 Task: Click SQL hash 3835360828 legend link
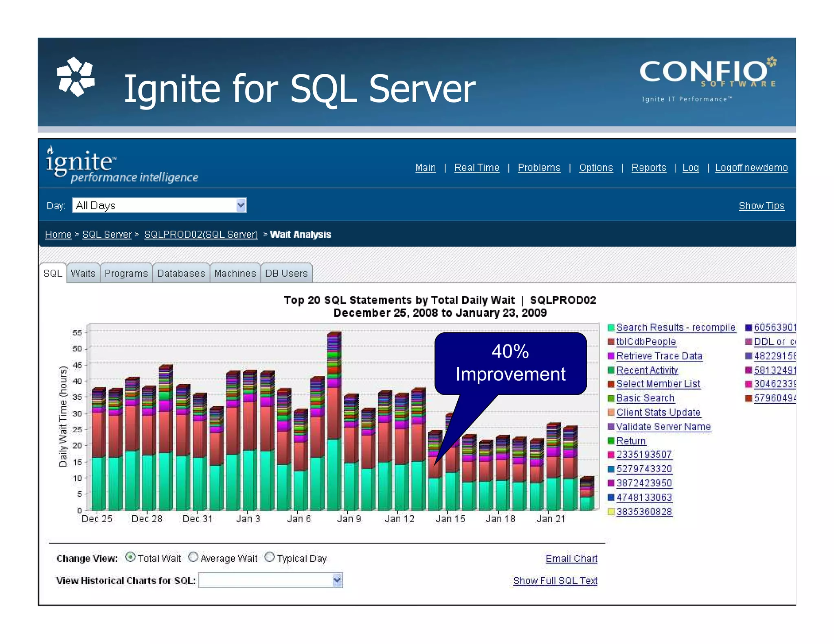tap(644, 511)
